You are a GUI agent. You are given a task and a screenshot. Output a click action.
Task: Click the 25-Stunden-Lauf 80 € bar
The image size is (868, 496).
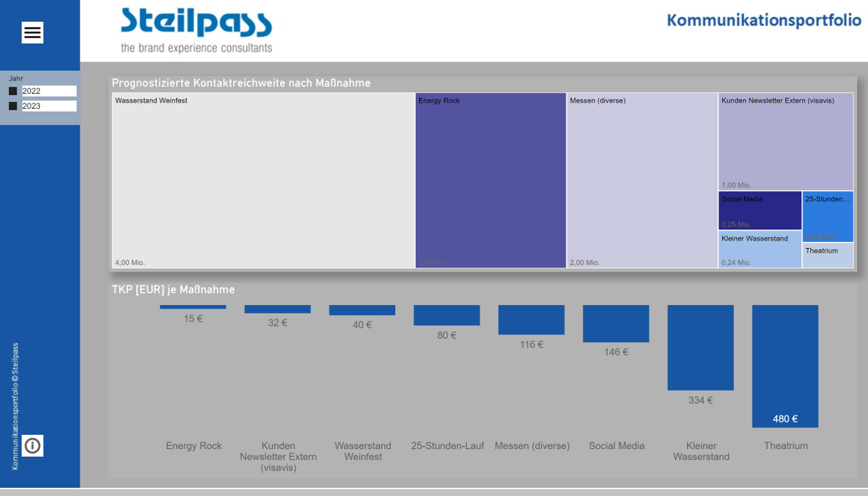pos(446,315)
